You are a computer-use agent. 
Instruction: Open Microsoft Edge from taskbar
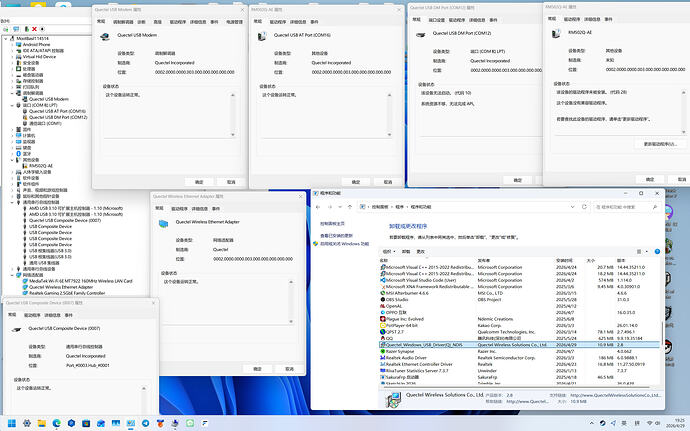click(57, 423)
